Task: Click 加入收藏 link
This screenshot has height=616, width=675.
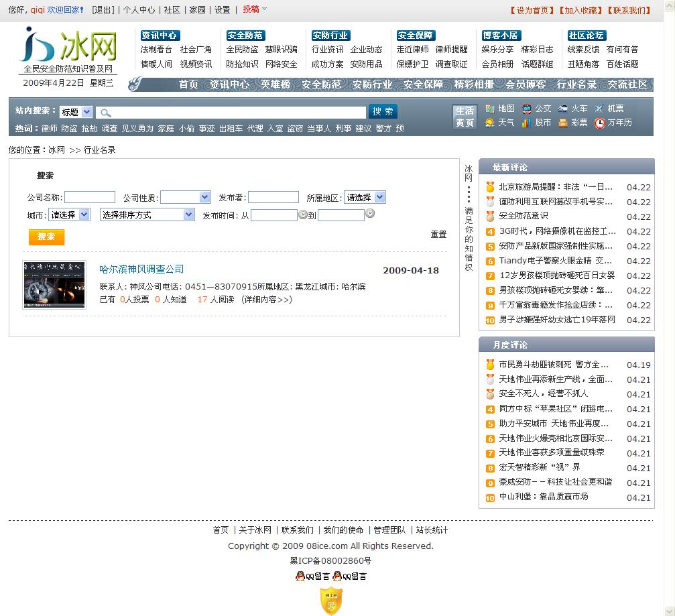Action: pos(580,10)
